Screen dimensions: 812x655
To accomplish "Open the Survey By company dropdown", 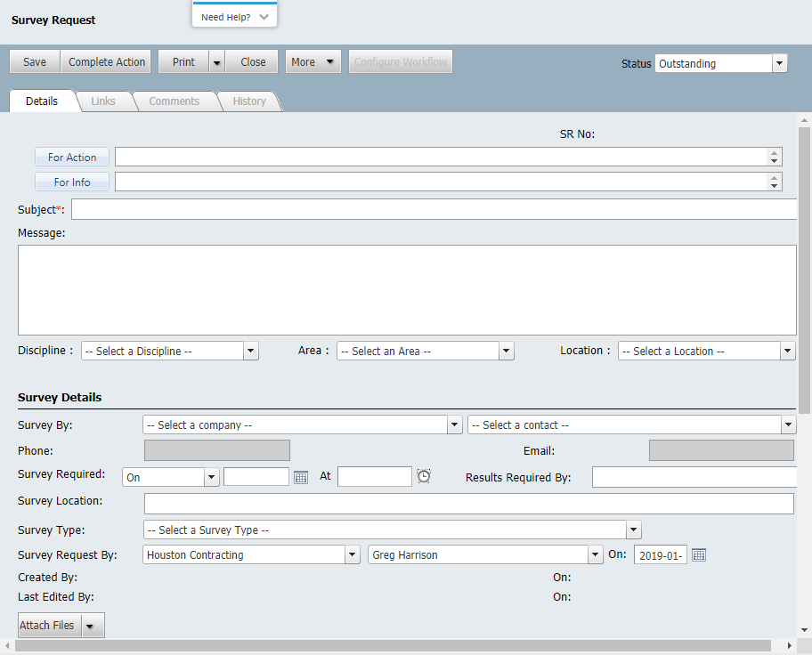I will tap(303, 425).
